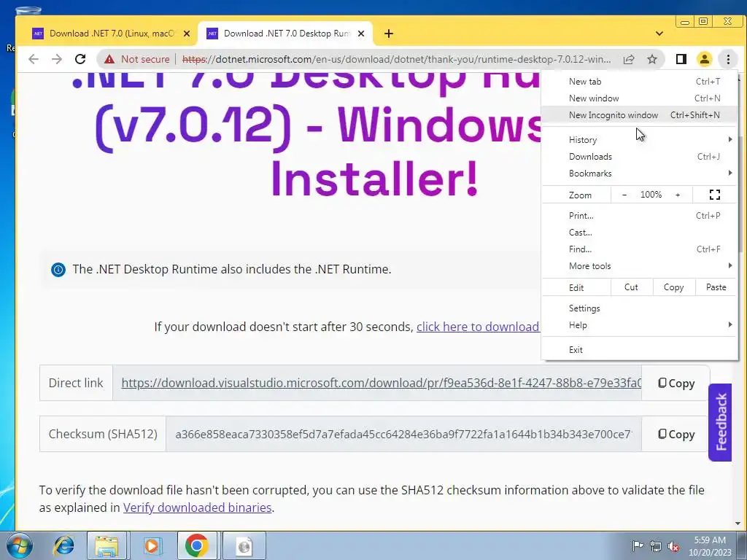Click the muted volume tray icon

tap(673, 546)
